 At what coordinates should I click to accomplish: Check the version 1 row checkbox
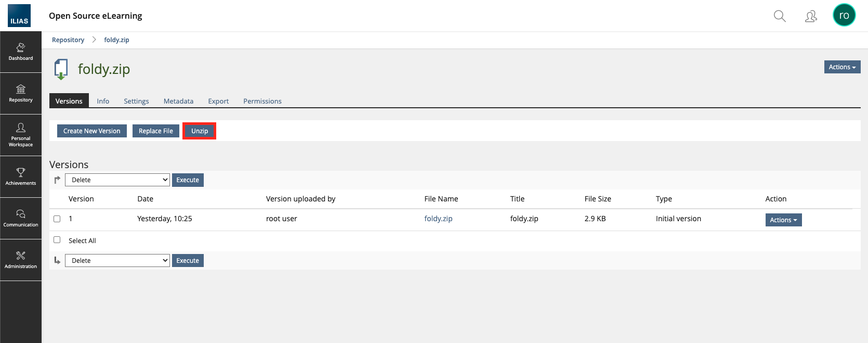click(57, 219)
